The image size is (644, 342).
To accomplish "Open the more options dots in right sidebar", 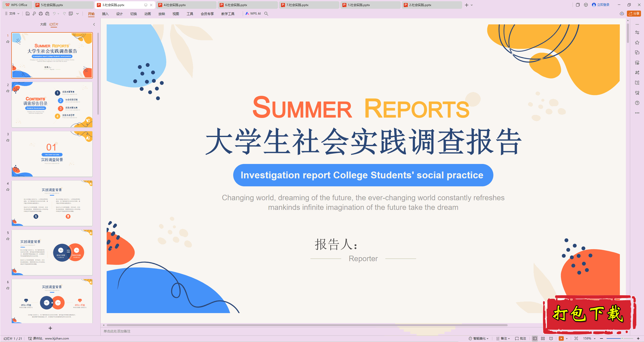I will click(x=637, y=113).
